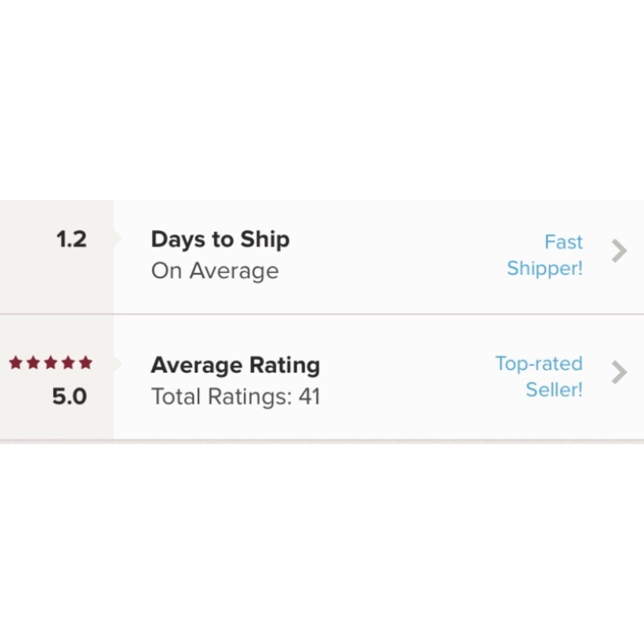Click the 5.0 rating score
Viewport: 644px width, 644px height.
(x=69, y=397)
